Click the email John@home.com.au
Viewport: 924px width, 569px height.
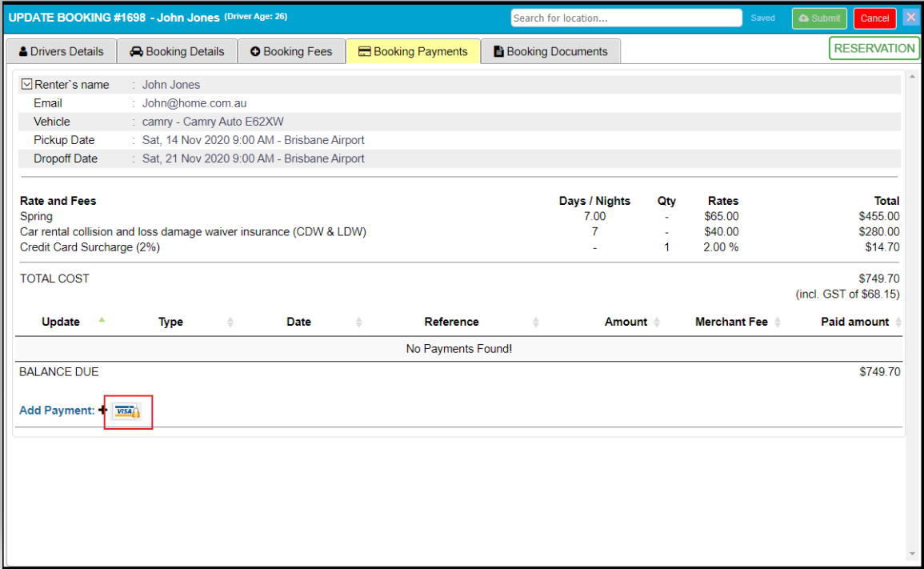(x=194, y=103)
